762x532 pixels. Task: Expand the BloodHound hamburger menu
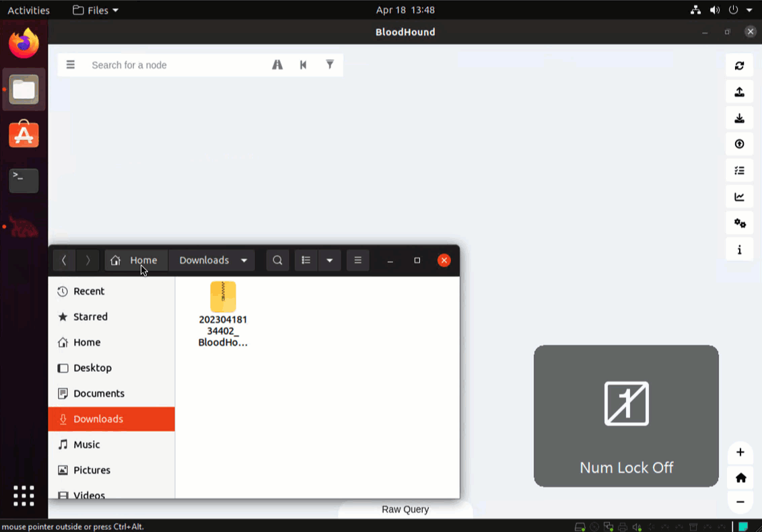(71, 65)
